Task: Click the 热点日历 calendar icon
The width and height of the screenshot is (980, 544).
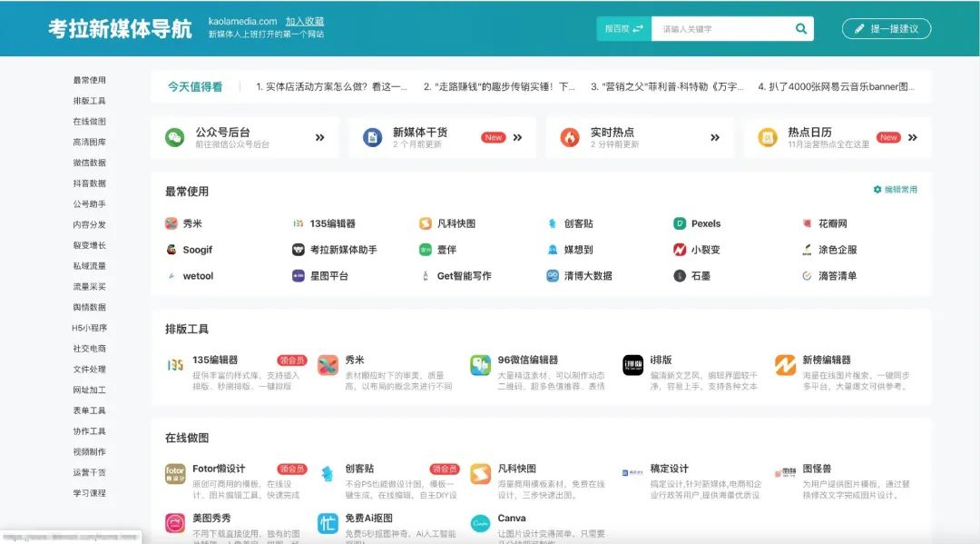Action: click(x=767, y=136)
